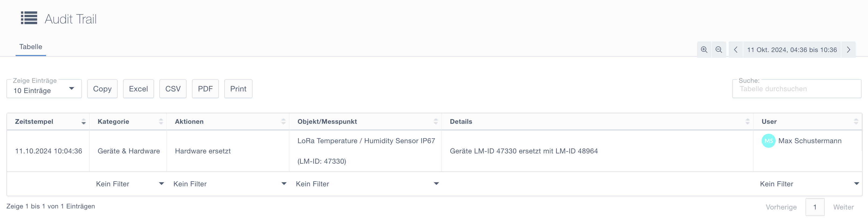
Task: Zoom in on the time range
Action: (704, 50)
